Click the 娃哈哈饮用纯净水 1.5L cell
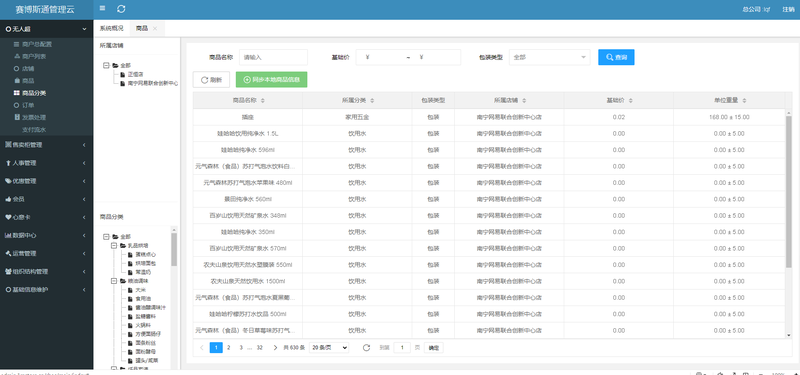 (248, 134)
